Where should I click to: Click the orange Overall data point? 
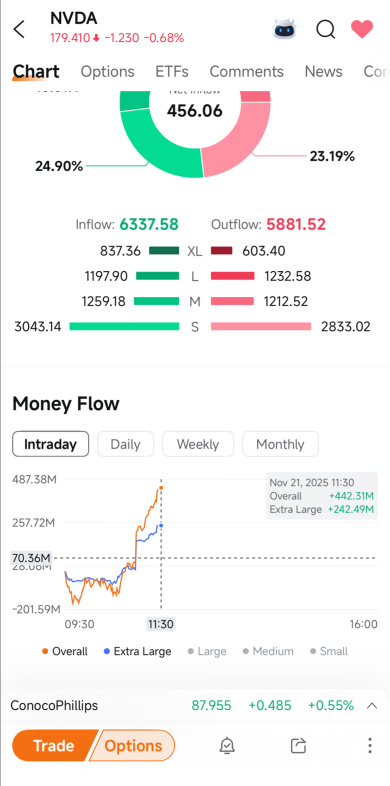[160, 487]
